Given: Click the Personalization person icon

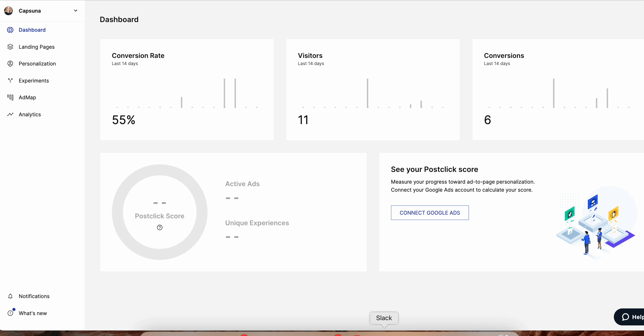Looking at the screenshot, I should pos(10,64).
